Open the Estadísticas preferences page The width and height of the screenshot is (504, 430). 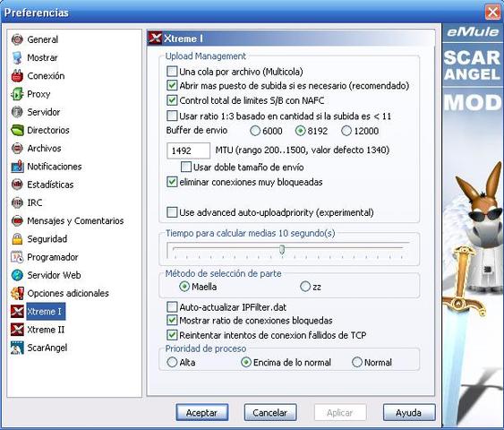50,185
